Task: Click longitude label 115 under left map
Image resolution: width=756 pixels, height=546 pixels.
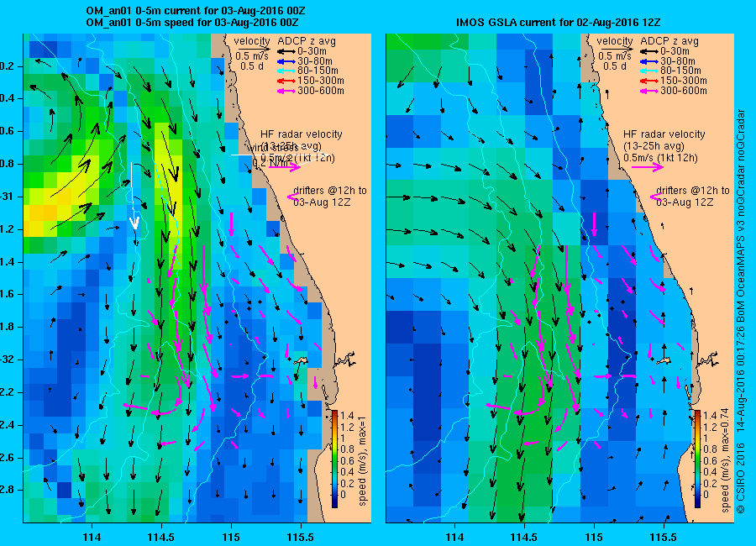Action: pos(231,537)
